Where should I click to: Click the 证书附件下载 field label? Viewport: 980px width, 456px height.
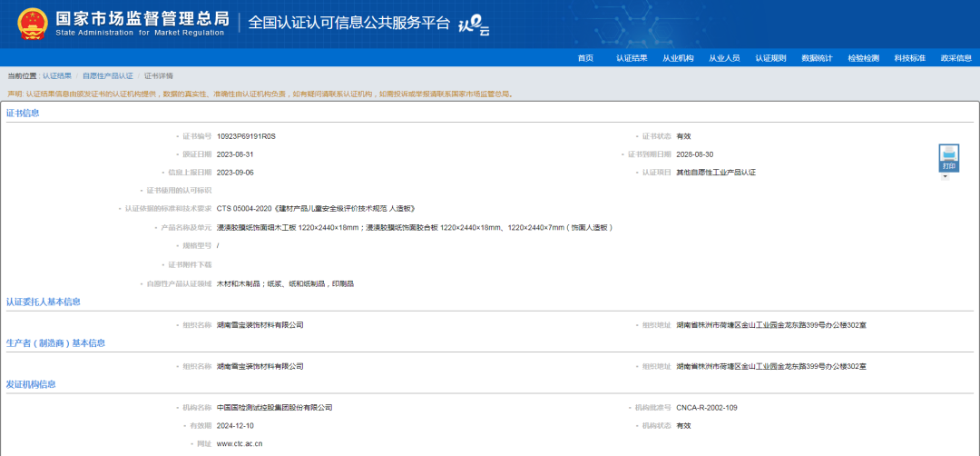point(190,264)
